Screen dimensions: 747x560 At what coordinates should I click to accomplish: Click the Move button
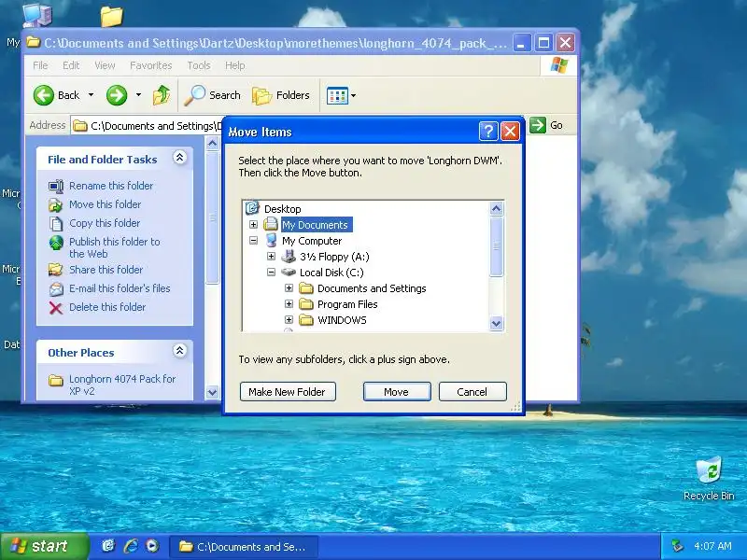397,391
